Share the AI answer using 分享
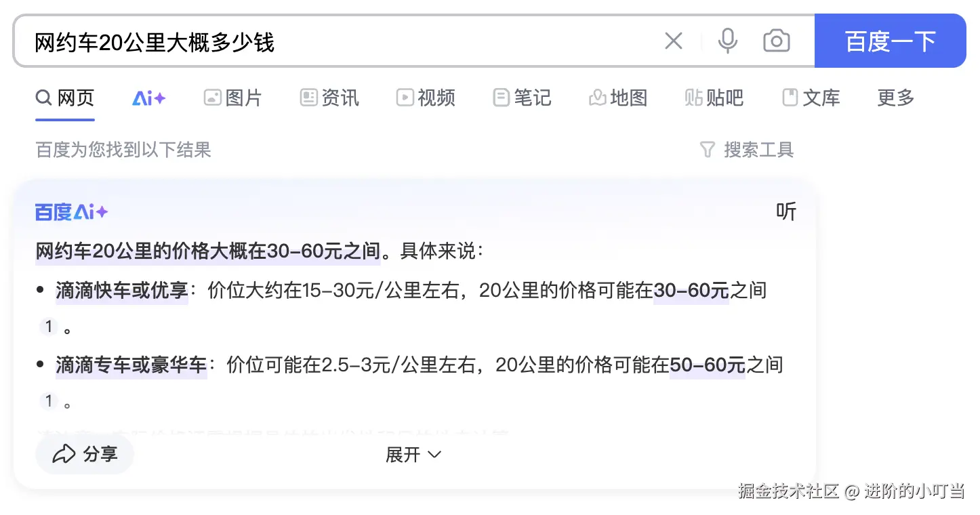The height and width of the screenshot is (515, 980). click(x=84, y=454)
